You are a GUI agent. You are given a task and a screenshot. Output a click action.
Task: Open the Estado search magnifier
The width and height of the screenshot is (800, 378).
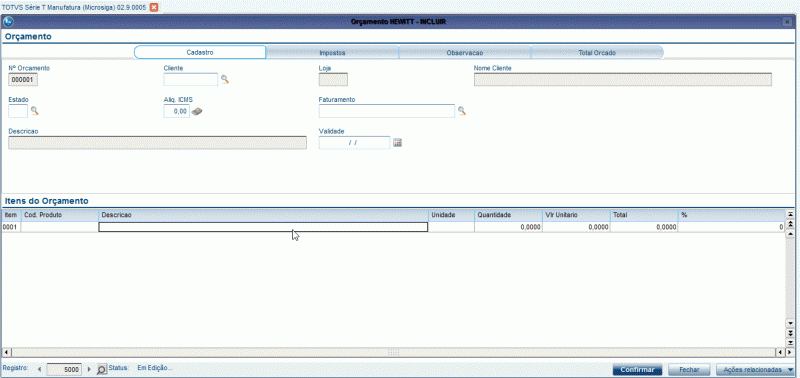tap(35, 111)
